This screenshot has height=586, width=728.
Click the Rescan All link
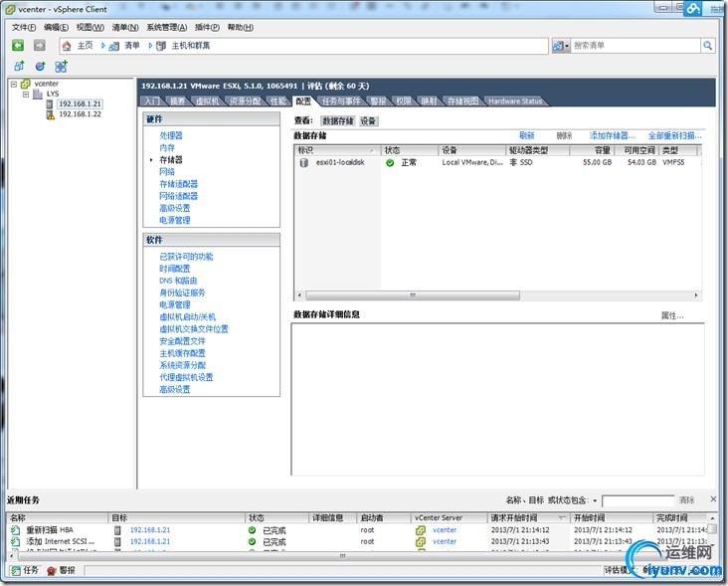(674, 135)
